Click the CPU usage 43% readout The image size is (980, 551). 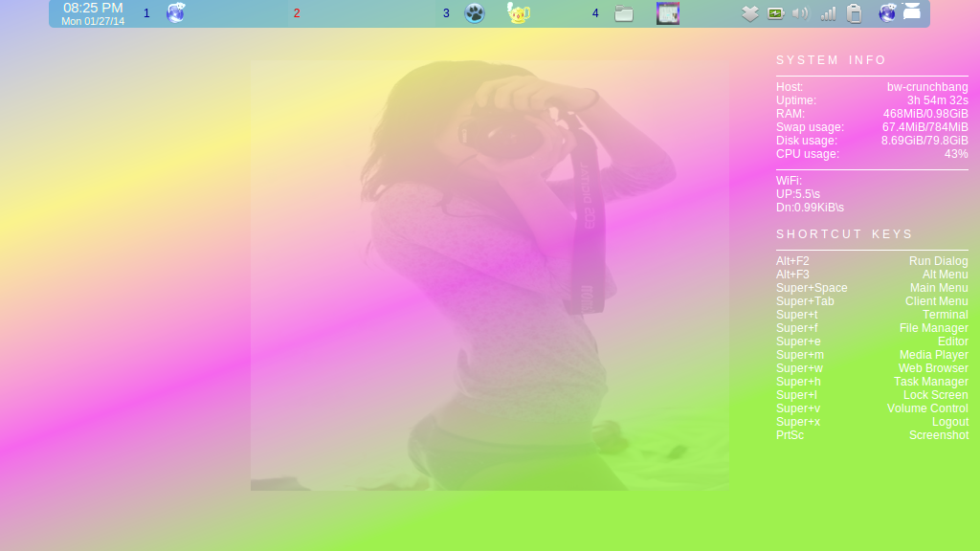click(871, 153)
